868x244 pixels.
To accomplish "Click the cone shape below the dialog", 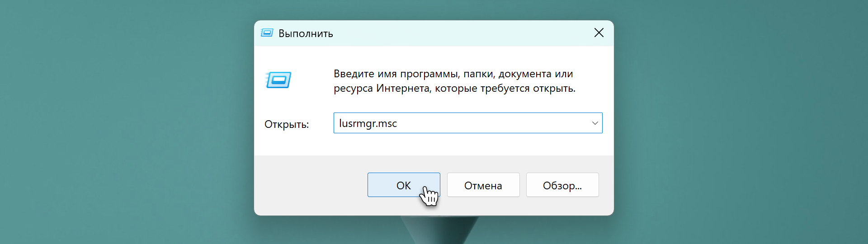I will pyautogui.click(x=439, y=230).
